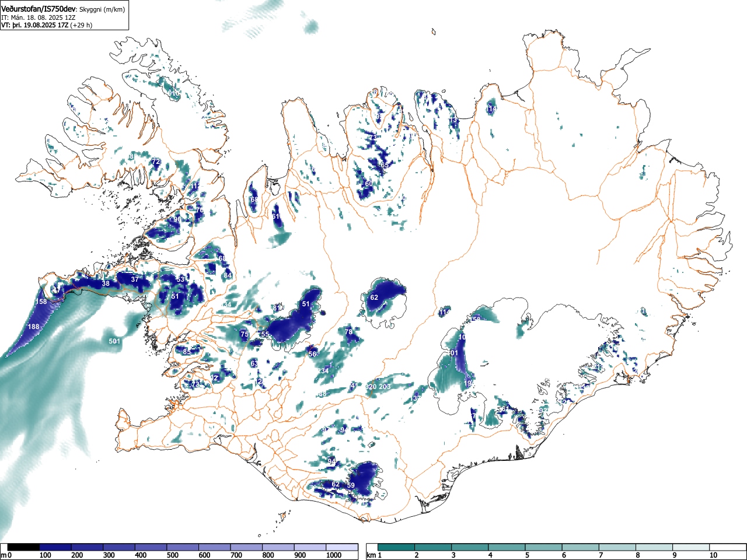Viewport: 747px width, 560px height.
Task: Click the '203' visibility value on the map
Action: click(x=385, y=387)
